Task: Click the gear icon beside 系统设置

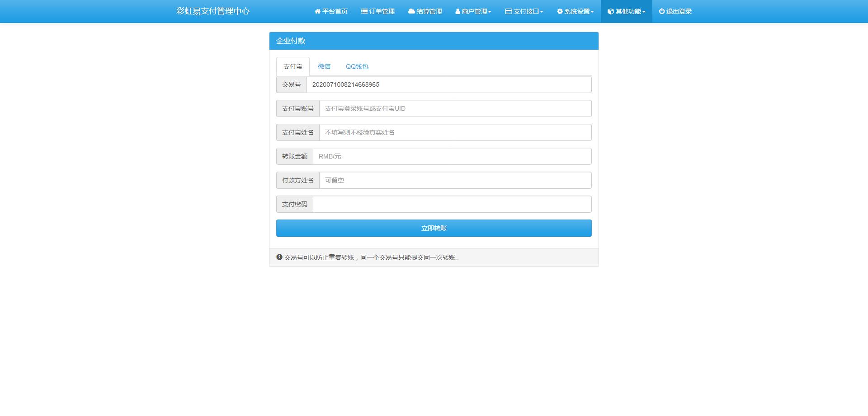Action: click(560, 11)
